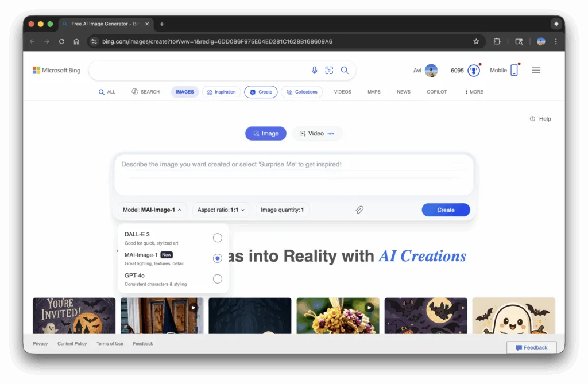588x384 pixels.
Task: Open the Avi profile avatar
Action: 431,71
